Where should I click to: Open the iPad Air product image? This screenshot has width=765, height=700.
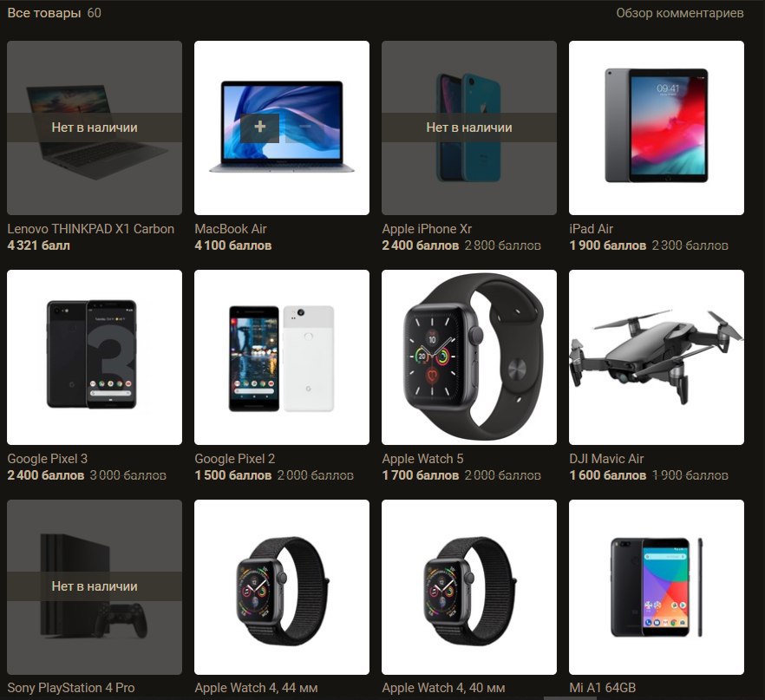coord(657,128)
